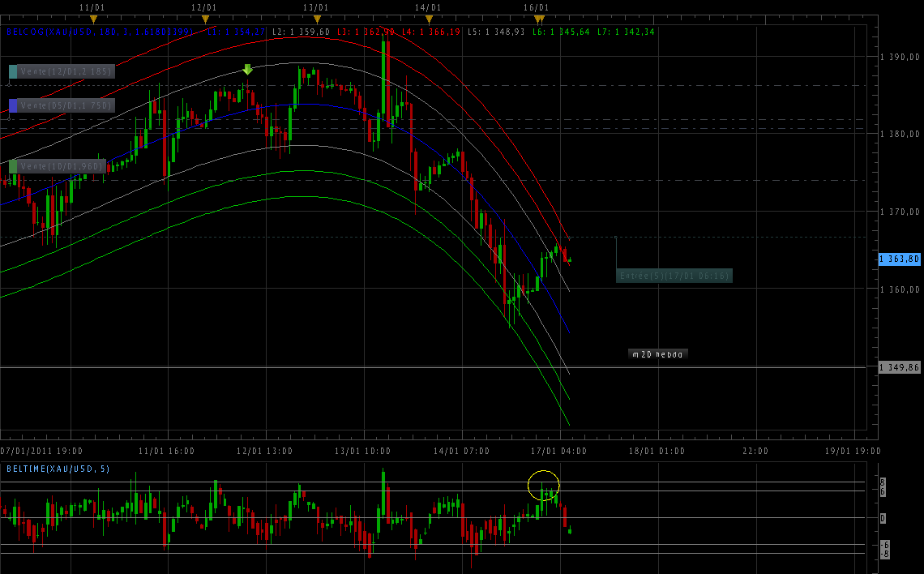Image resolution: width=924 pixels, height=574 pixels.
Task: Click the green down-arrow sell signal marker
Action: click(x=247, y=70)
